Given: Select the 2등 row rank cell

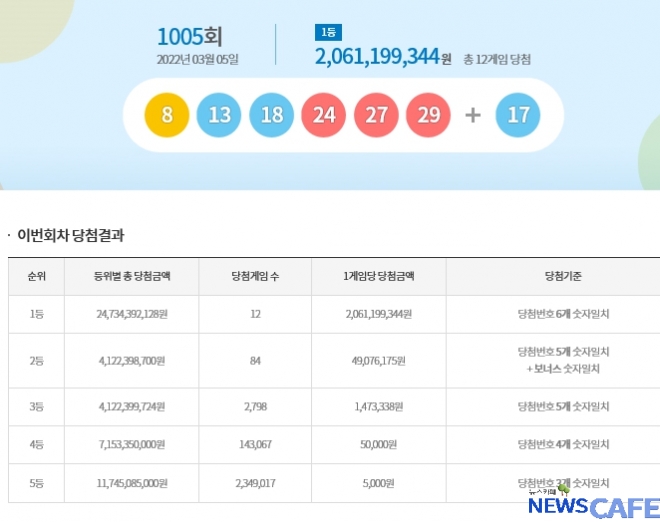Looking at the screenshot, I should (37, 360).
